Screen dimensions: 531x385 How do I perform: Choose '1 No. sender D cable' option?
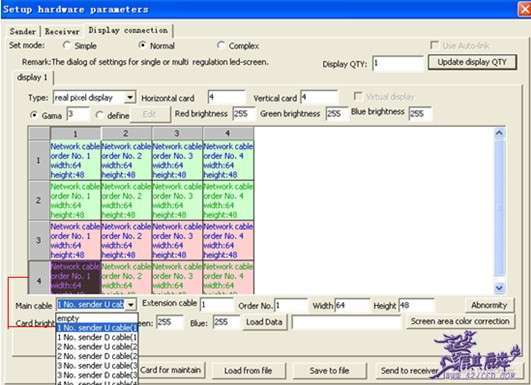tap(97, 337)
